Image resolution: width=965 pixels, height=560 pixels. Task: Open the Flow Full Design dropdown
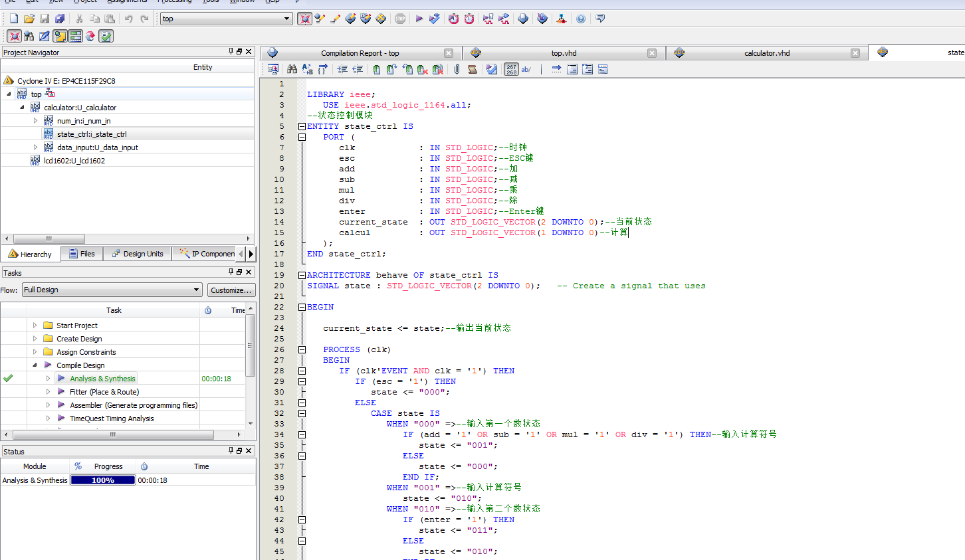[x=196, y=290]
